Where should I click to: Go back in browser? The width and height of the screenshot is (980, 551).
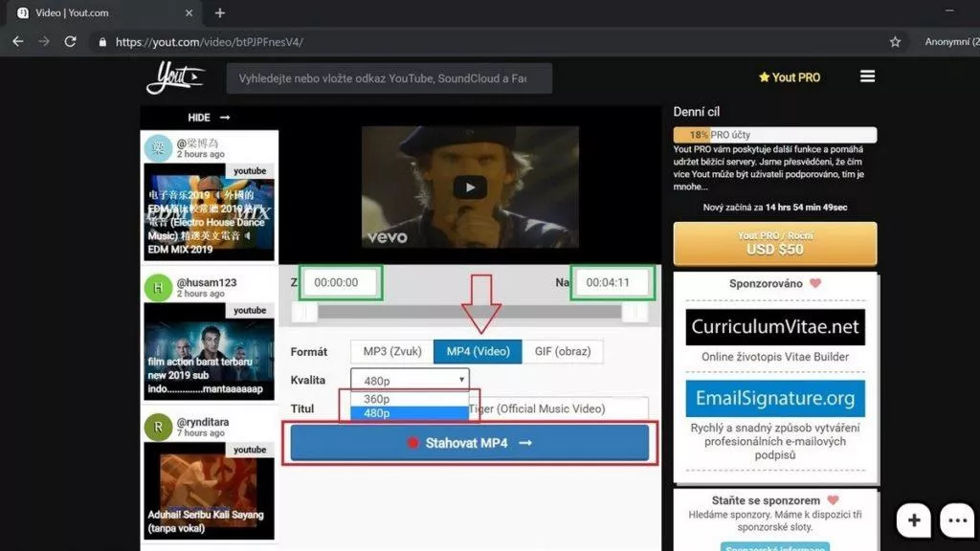click(x=18, y=42)
